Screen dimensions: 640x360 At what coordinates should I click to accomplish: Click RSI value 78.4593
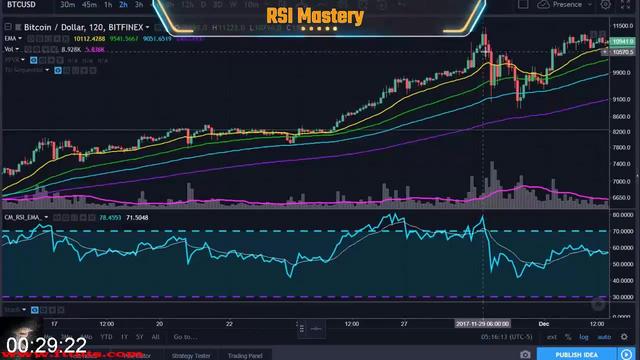tap(110, 218)
